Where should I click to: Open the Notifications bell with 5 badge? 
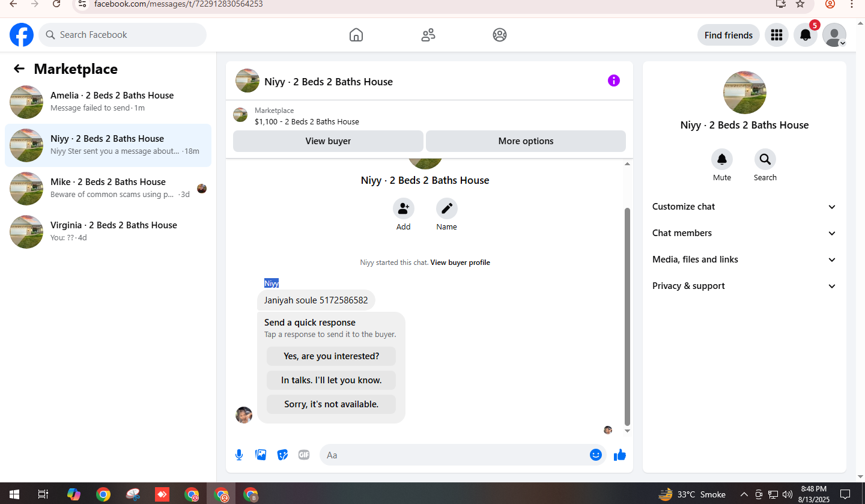[x=806, y=35]
